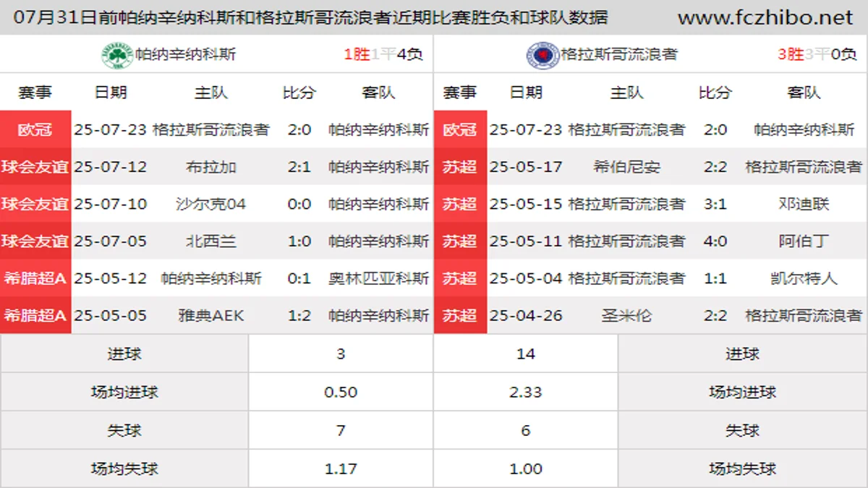Click 苏超 tag for 25-04-26 match
Screen dimensions: 868x488
pyautogui.click(x=460, y=315)
